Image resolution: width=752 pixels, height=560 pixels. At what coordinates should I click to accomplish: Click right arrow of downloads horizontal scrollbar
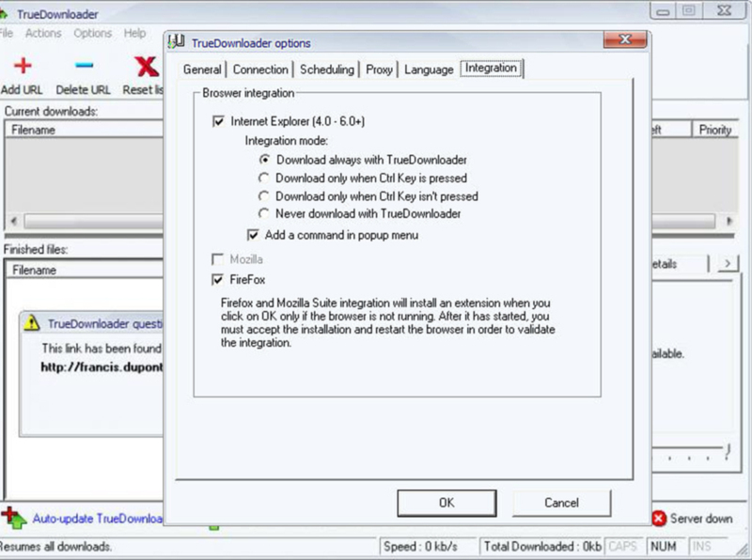[729, 221]
